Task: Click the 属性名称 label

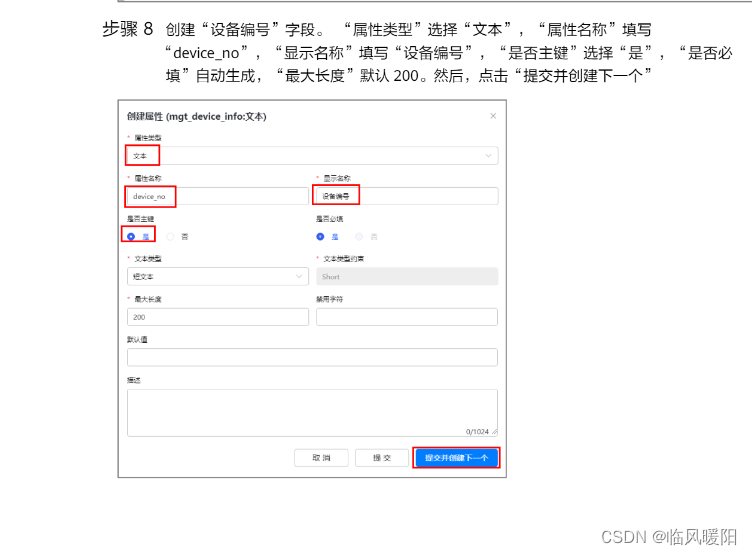Action: pos(148,178)
